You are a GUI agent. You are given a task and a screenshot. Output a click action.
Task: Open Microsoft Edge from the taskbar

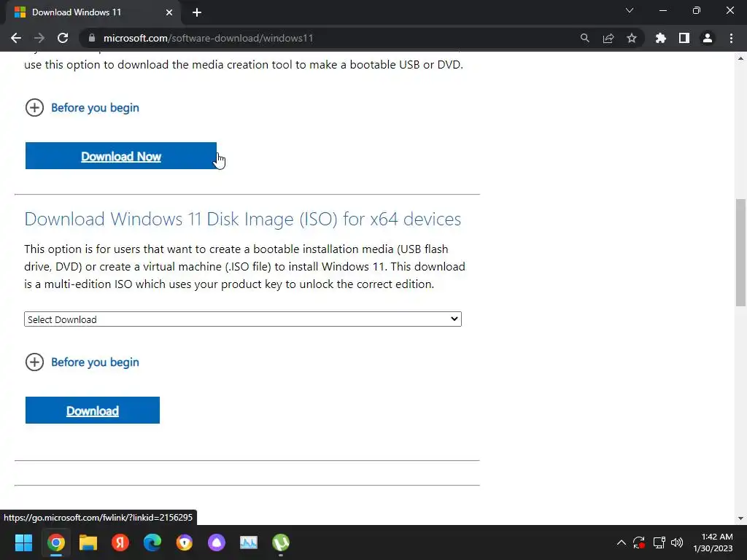point(152,542)
